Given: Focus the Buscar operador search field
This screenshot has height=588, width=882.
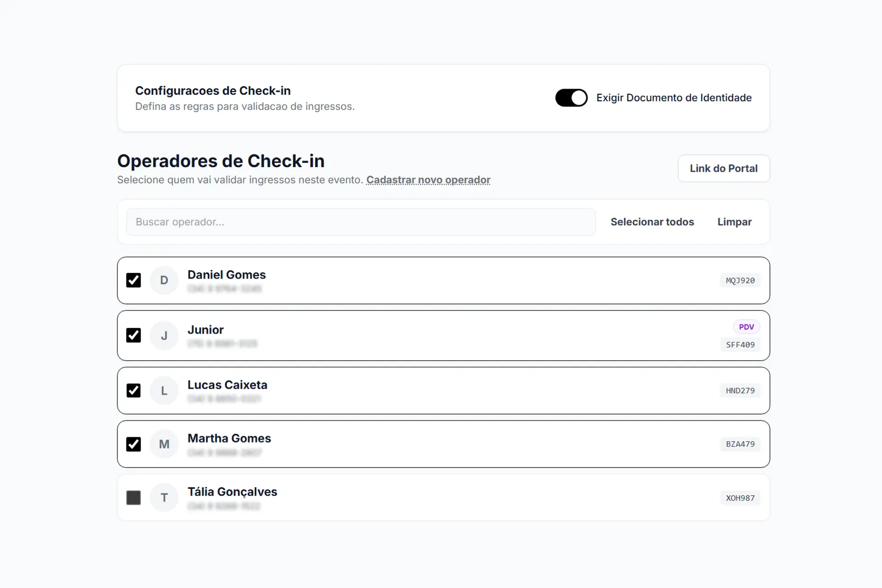Looking at the screenshot, I should 361,222.
